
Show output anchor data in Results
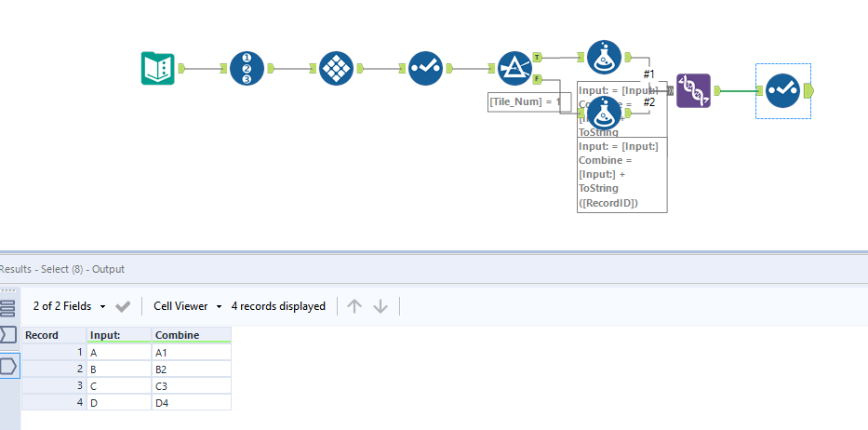(x=9, y=367)
